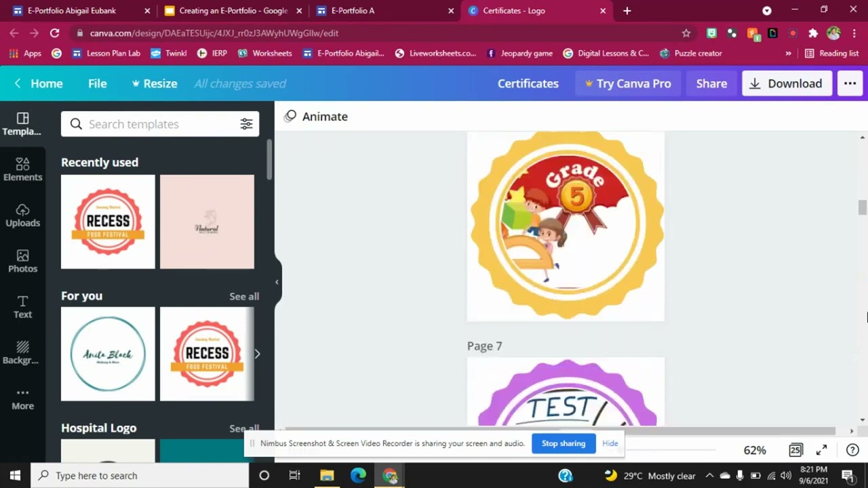
Task: Enter fullscreen present mode
Action: click(x=821, y=450)
